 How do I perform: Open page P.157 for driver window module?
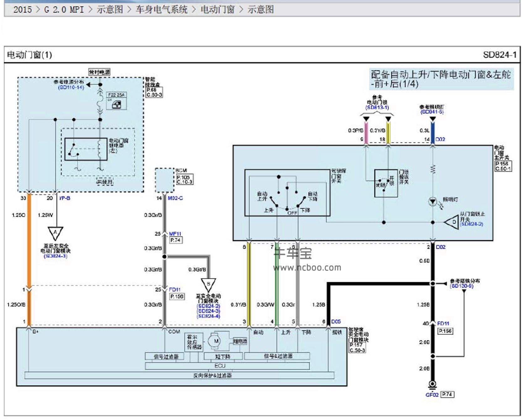[356, 345]
